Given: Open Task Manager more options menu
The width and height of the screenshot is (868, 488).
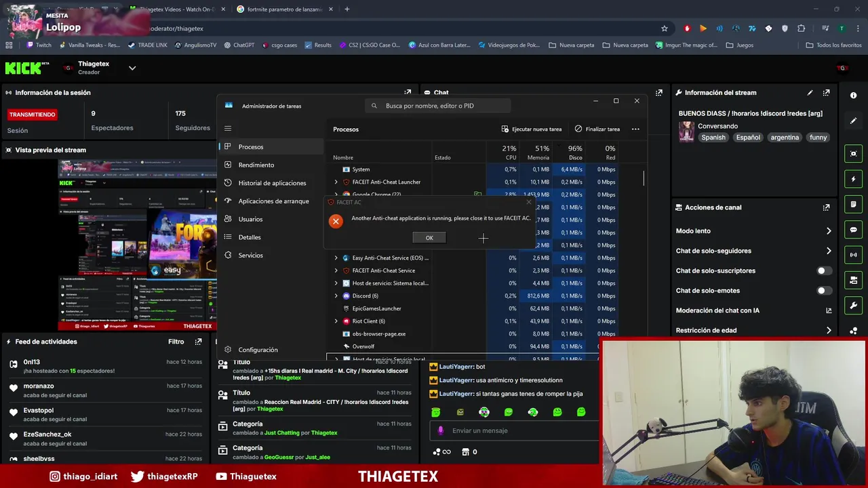Looking at the screenshot, I should (x=635, y=129).
